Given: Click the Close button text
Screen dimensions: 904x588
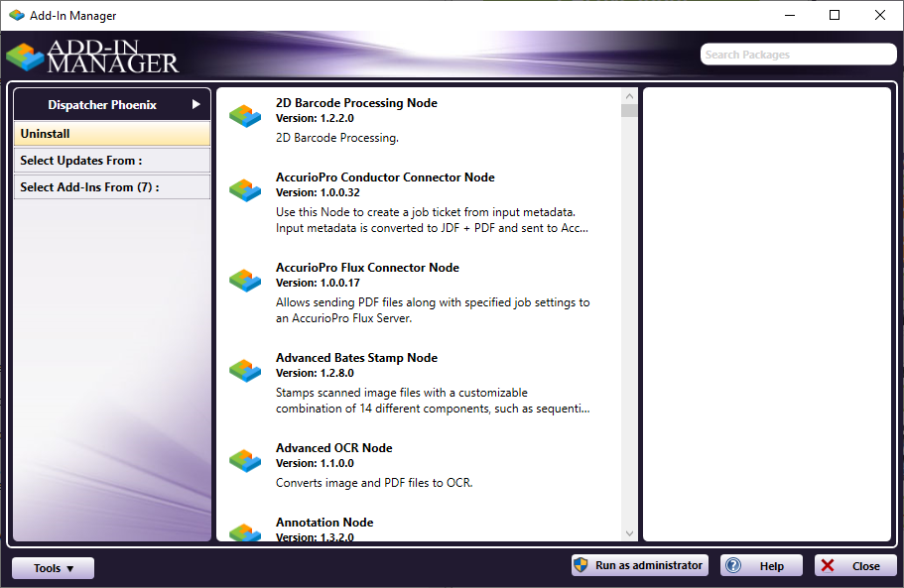Looking at the screenshot, I should pos(866,566).
